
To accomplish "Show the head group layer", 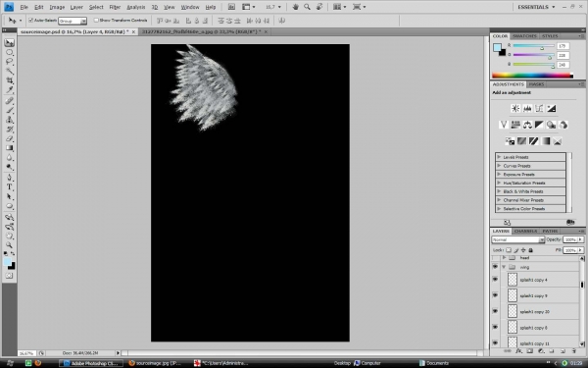I will 495,258.
